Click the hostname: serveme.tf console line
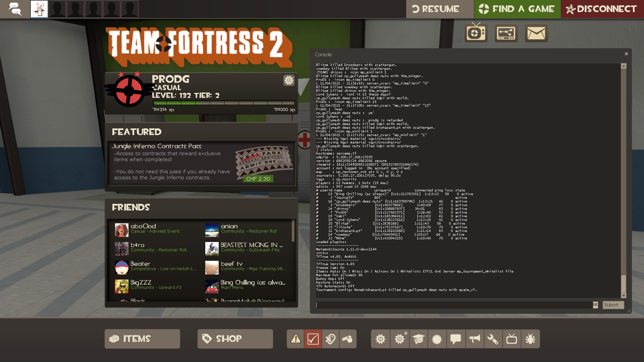The width and height of the screenshot is (644, 362). 336,154
